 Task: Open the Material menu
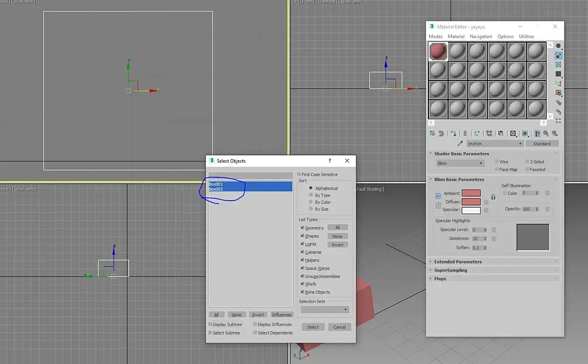(456, 36)
